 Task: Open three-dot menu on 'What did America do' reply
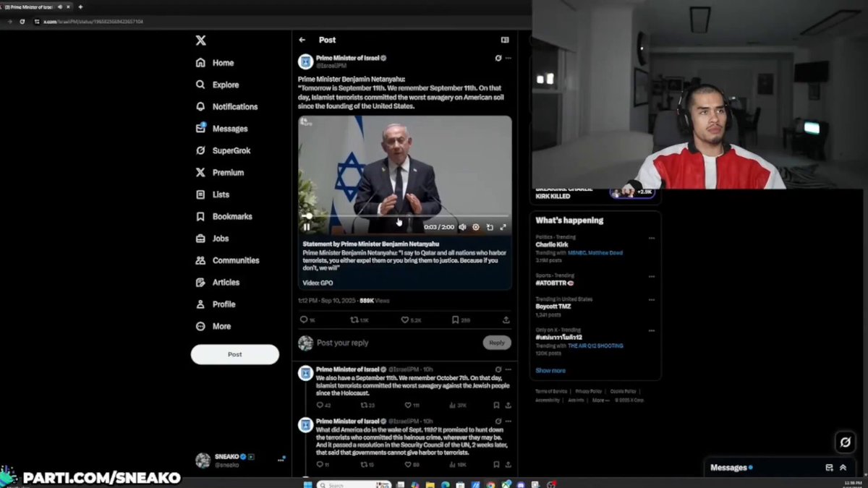[x=509, y=421]
